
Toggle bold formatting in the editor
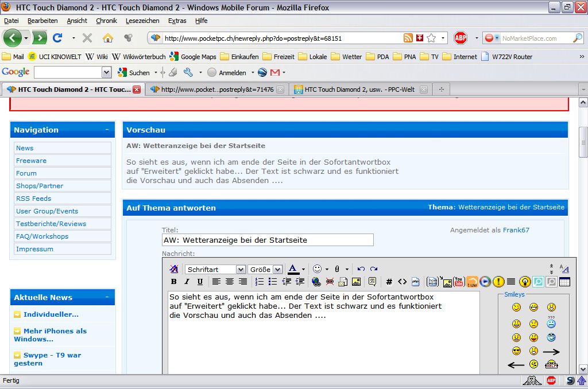coord(173,282)
